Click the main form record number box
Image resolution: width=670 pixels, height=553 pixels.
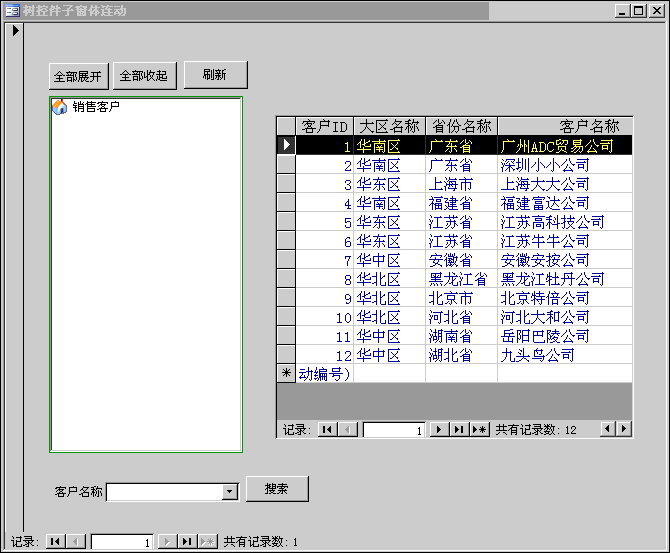(x=122, y=542)
